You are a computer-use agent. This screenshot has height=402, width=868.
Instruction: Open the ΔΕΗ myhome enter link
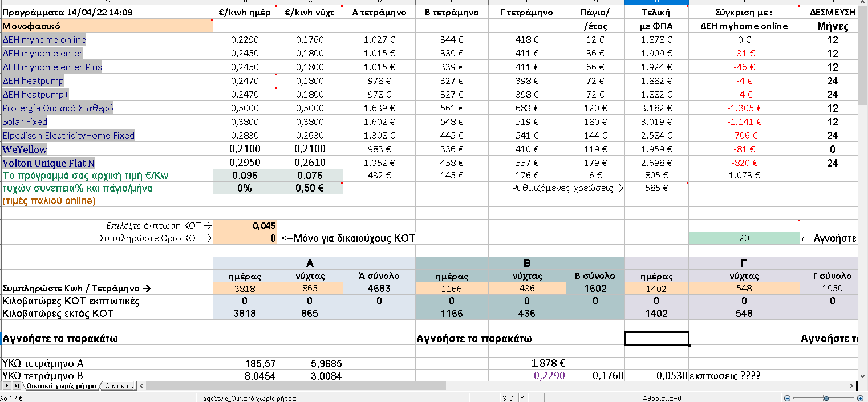tap(43, 54)
